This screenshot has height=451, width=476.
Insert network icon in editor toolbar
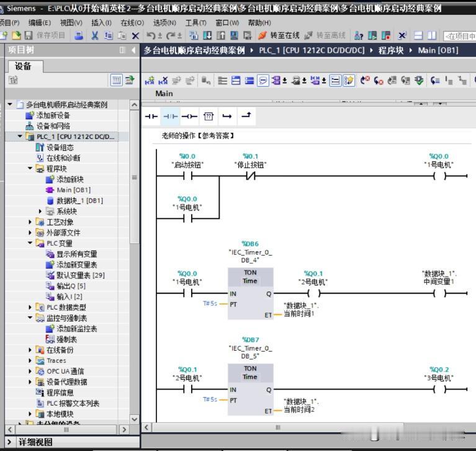(x=150, y=81)
